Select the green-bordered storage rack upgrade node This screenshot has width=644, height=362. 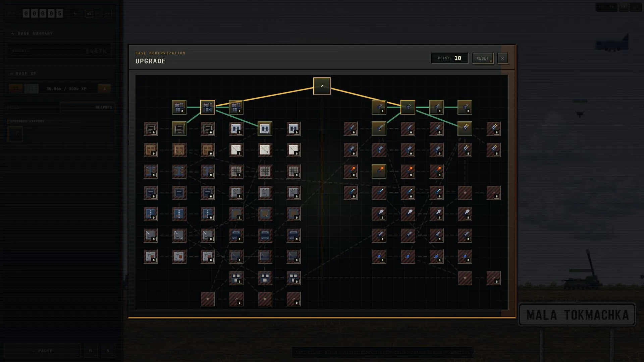[179, 129]
